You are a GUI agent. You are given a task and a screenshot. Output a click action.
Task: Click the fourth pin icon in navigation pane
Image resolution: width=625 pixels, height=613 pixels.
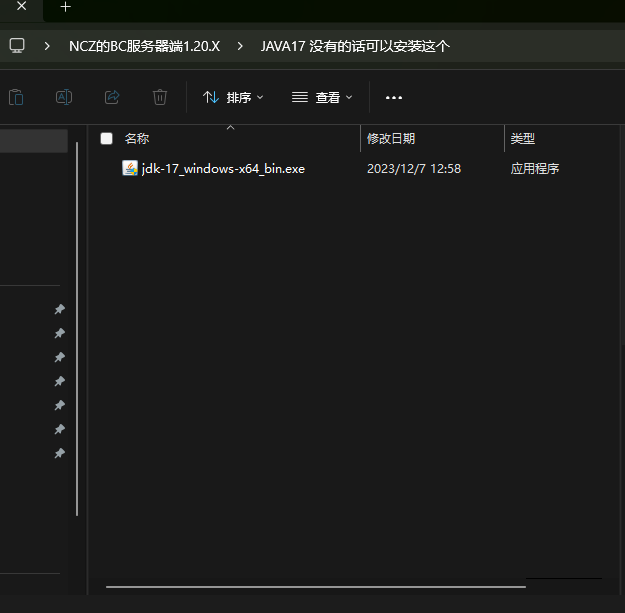click(60, 381)
